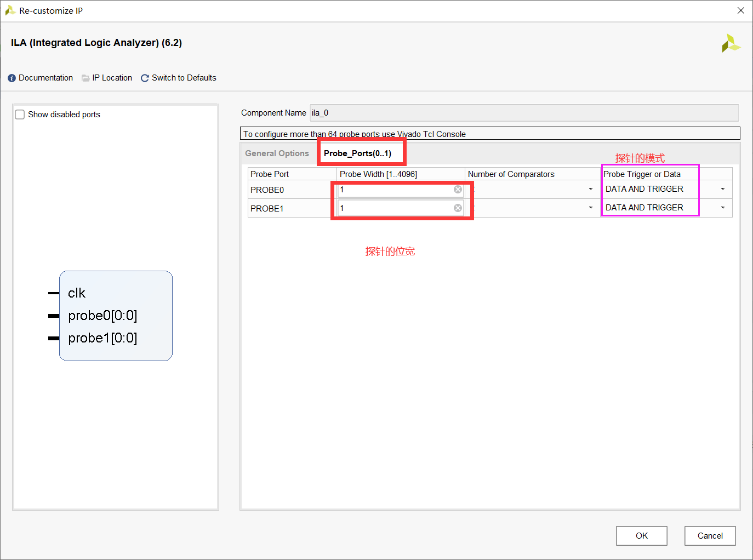Open the IP Location link
Image resolution: width=753 pixels, height=560 pixels.
112,78
